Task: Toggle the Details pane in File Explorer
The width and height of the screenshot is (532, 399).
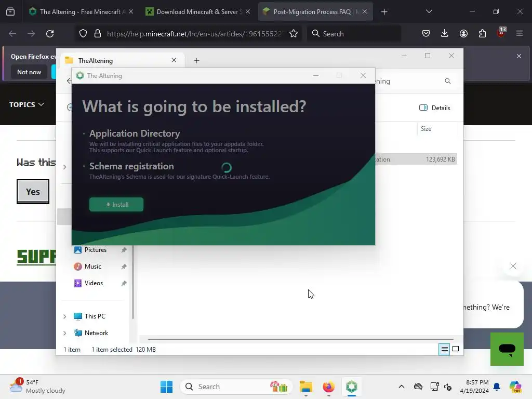Action: pos(435,108)
